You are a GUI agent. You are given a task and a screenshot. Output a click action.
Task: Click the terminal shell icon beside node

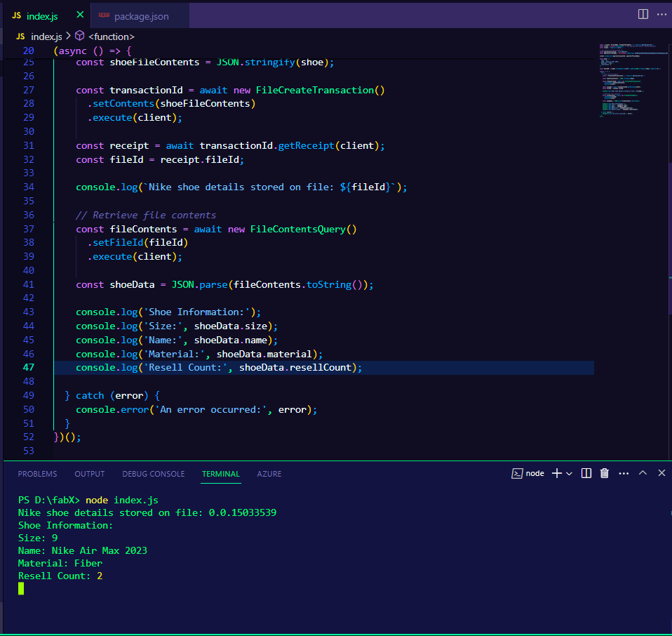click(517, 473)
